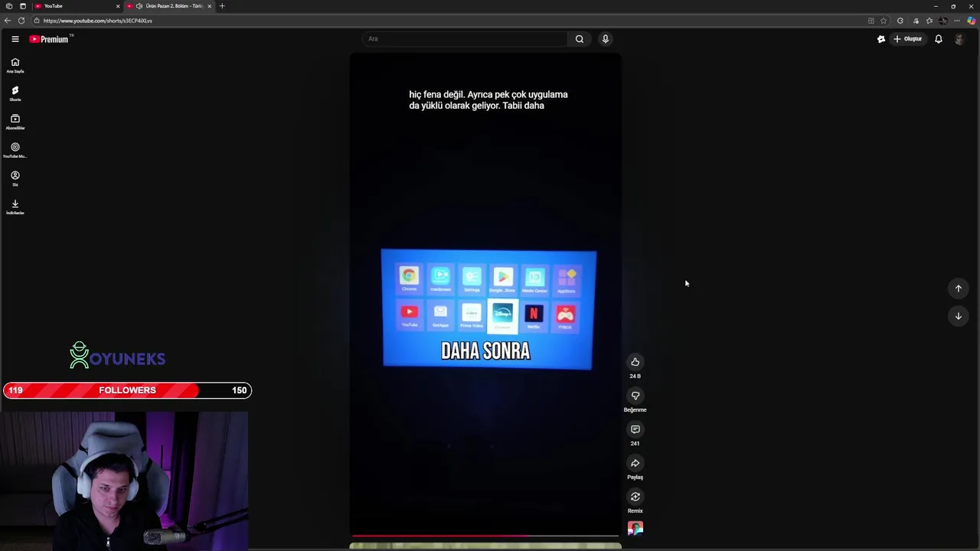View site info padlock icon

[x=36, y=21]
